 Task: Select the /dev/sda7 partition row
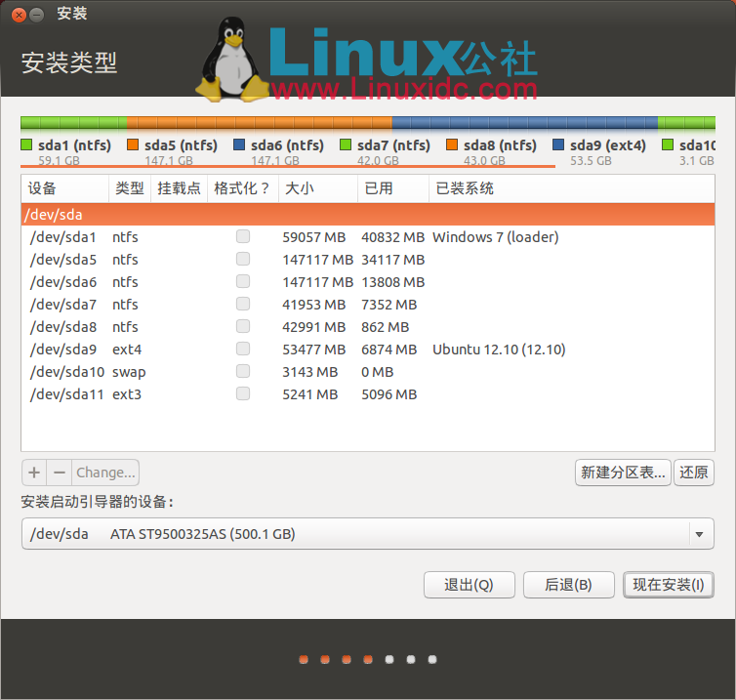click(368, 305)
